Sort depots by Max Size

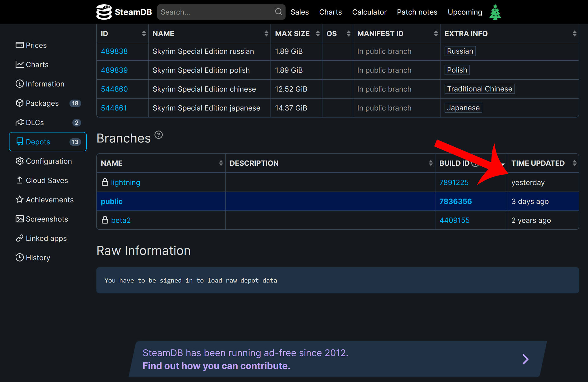318,34
